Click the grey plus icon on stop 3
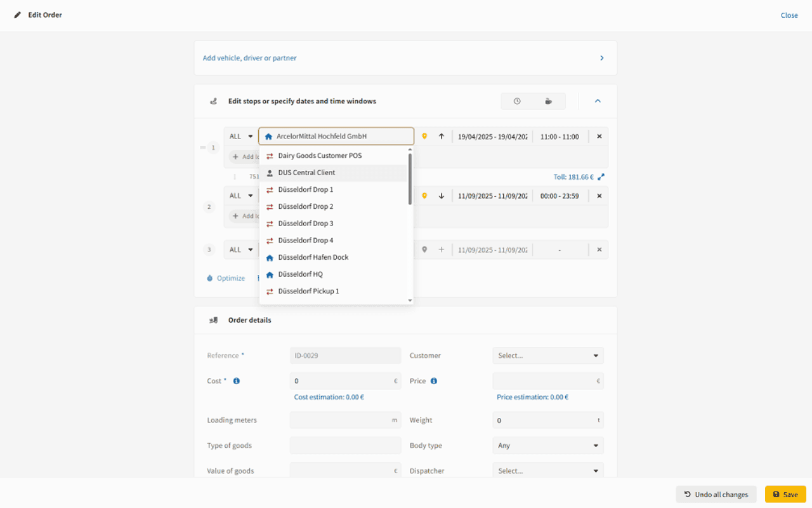812x508 pixels. click(442, 250)
